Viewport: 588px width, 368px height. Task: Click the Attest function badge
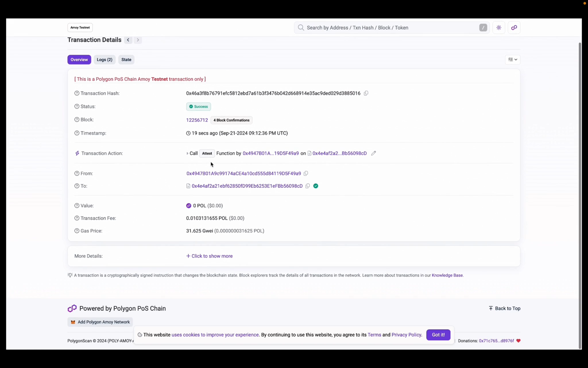click(x=207, y=153)
